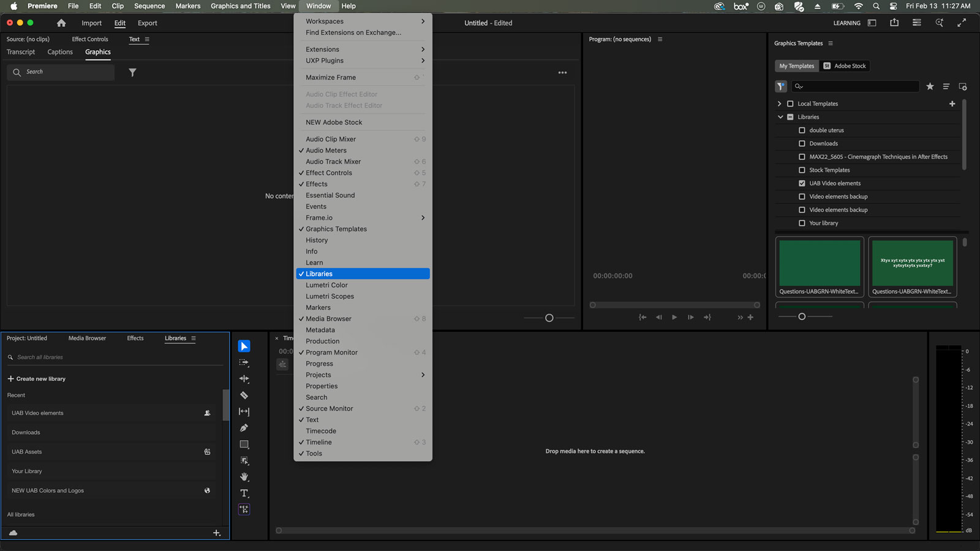Open the UXP Plugins submenu
The width and height of the screenshot is (980, 551).
click(x=363, y=61)
